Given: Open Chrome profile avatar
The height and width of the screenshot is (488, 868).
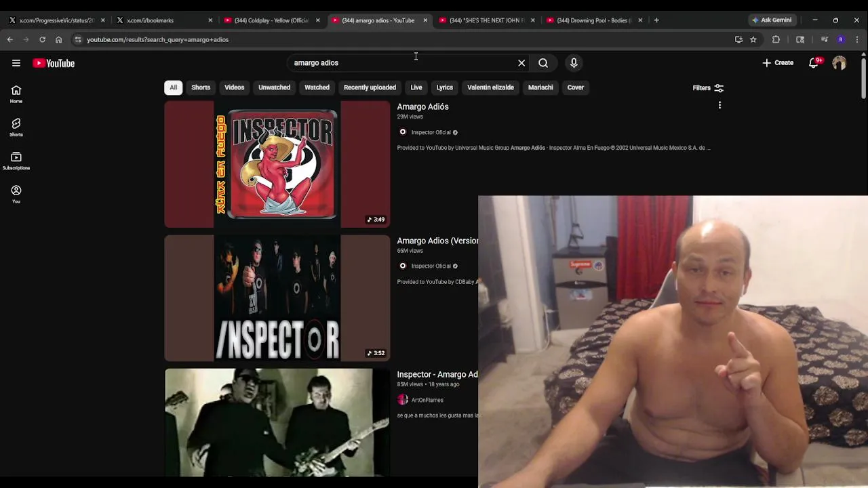Looking at the screenshot, I should coord(841,39).
